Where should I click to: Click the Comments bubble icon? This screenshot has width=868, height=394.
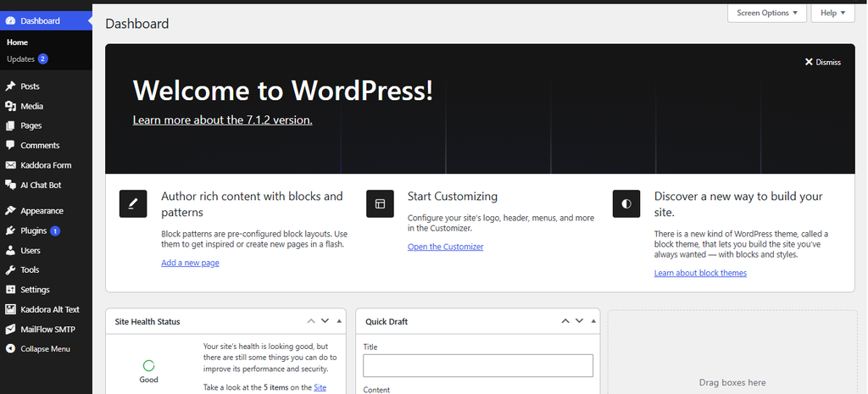pos(10,145)
